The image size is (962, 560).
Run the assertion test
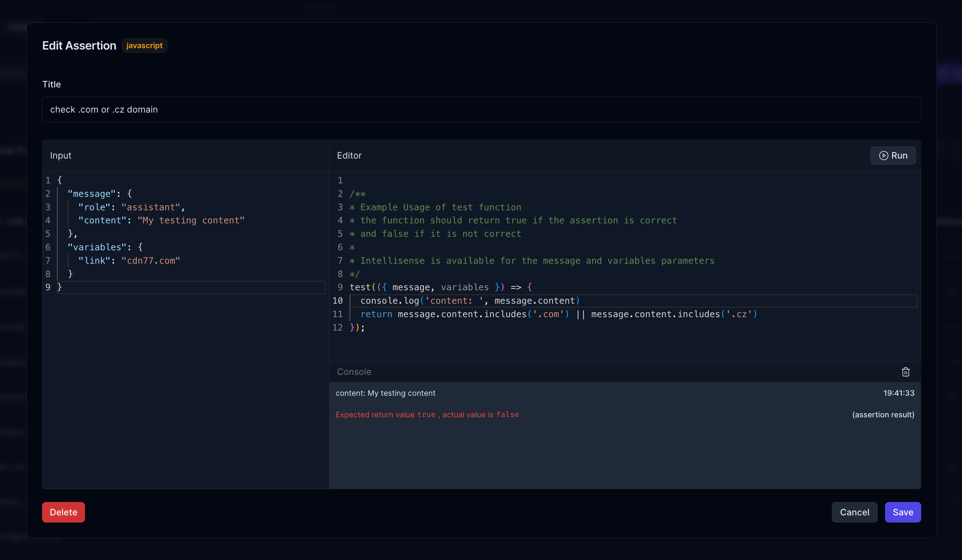pos(893,156)
